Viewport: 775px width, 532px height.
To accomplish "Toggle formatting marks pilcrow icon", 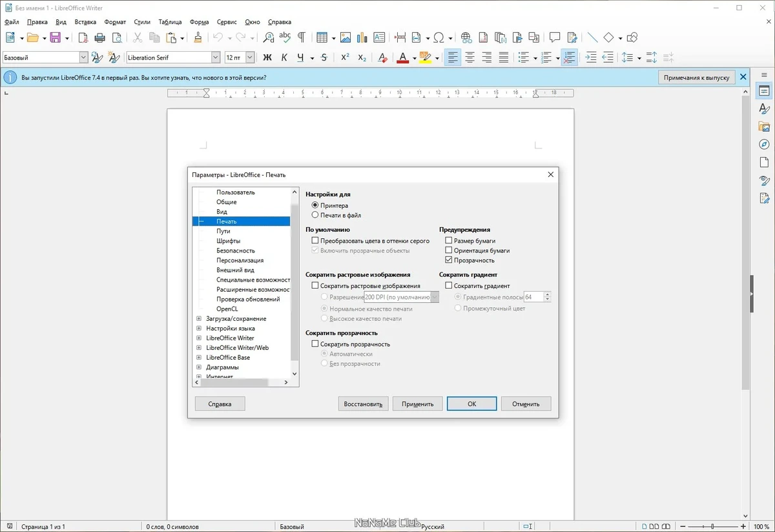I will pyautogui.click(x=301, y=37).
